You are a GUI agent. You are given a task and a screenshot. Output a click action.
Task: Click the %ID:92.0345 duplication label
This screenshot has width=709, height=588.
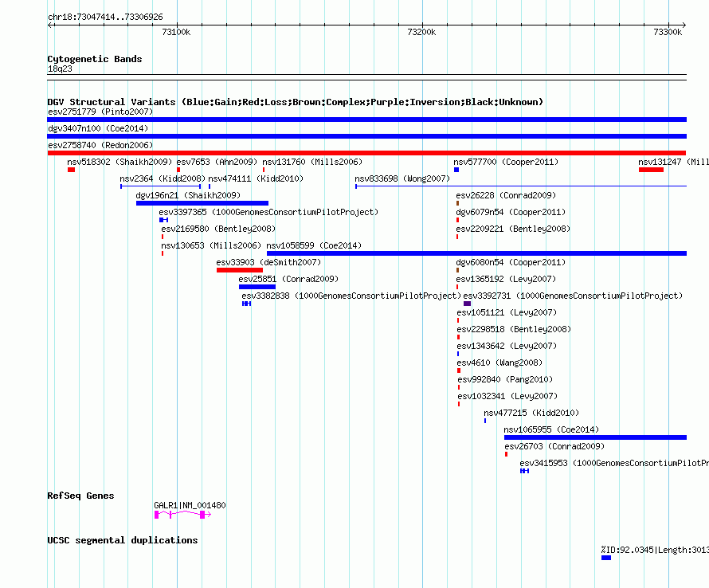[x=655, y=550]
